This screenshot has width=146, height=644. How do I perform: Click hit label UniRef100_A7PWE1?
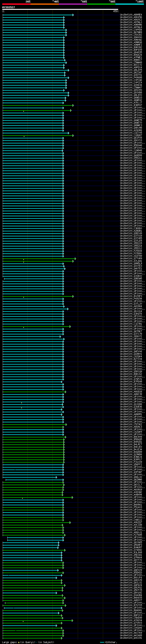131,58
